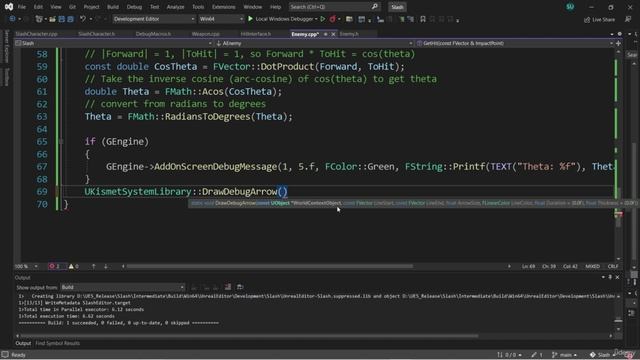Viewport: 640px width, 360px height.
Task: Open the Debug menu
Action: [134, 7]
